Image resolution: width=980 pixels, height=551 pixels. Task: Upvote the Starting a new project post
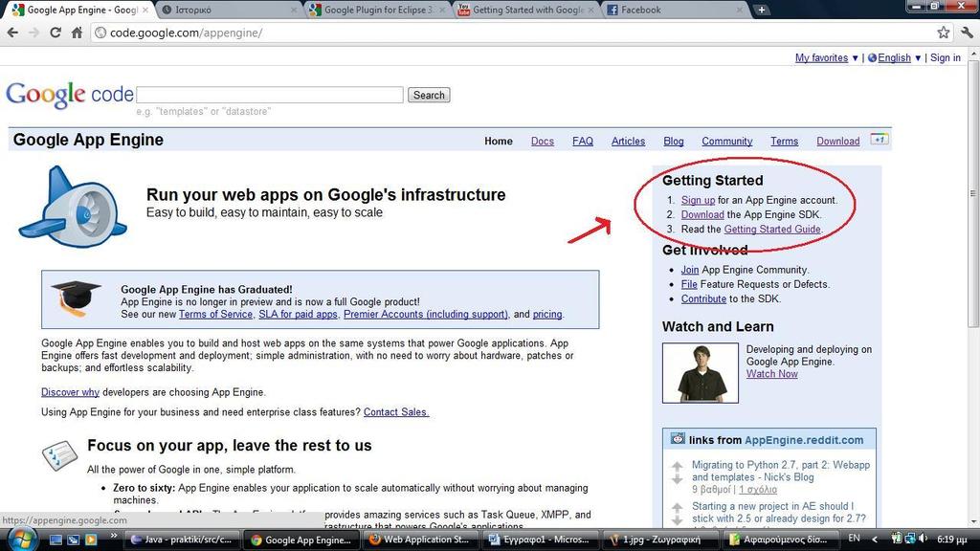677,507
